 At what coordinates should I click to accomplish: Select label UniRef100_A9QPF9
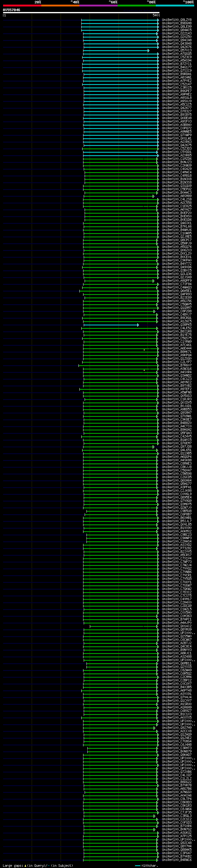[x=177, y=280]
